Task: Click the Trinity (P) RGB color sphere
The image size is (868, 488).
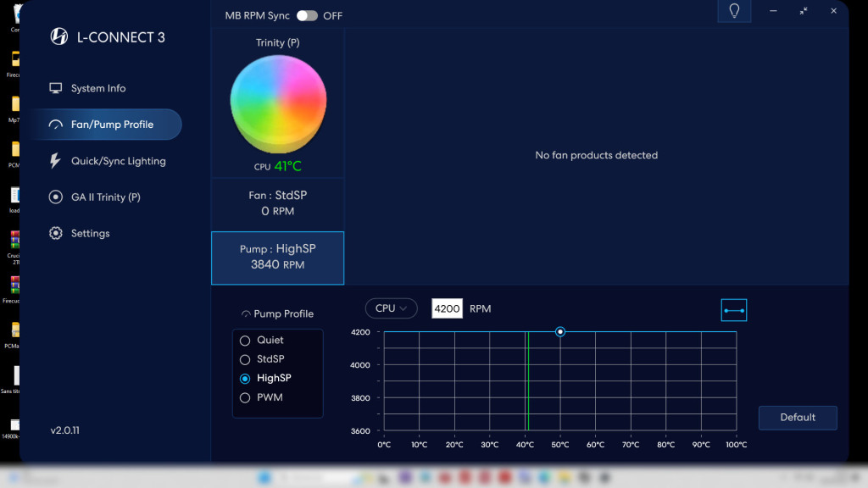Action: (278, 100)
